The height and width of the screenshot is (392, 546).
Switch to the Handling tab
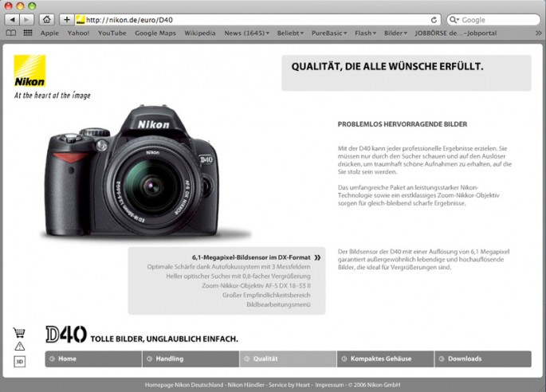[191, 359]
